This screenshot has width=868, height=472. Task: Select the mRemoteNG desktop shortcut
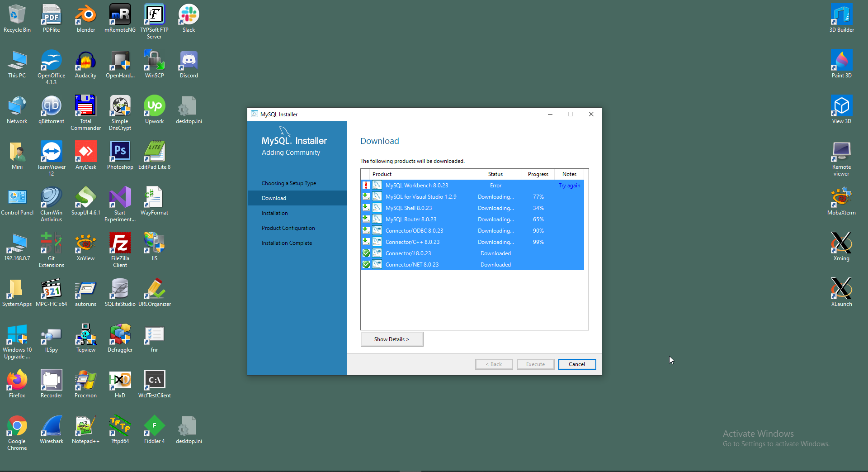(120, 19)
